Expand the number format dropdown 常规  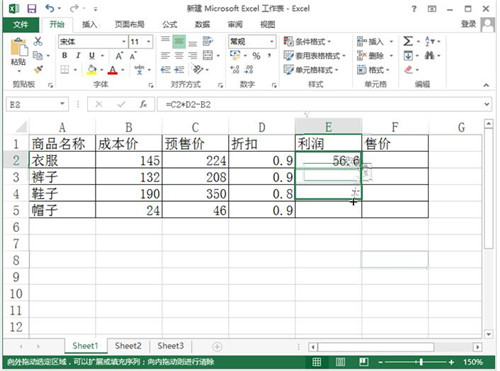[x=272, y=42]
